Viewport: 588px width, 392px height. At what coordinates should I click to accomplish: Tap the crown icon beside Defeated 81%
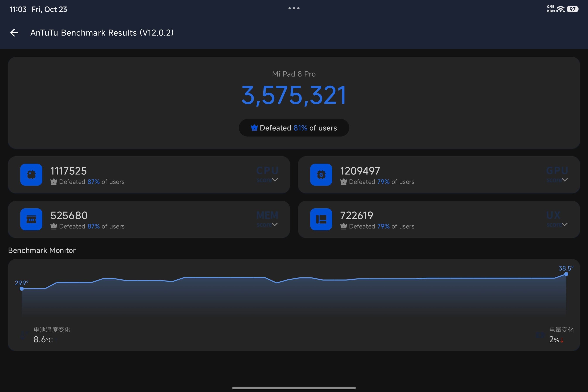pyautogui.click(x=254, y=128)
